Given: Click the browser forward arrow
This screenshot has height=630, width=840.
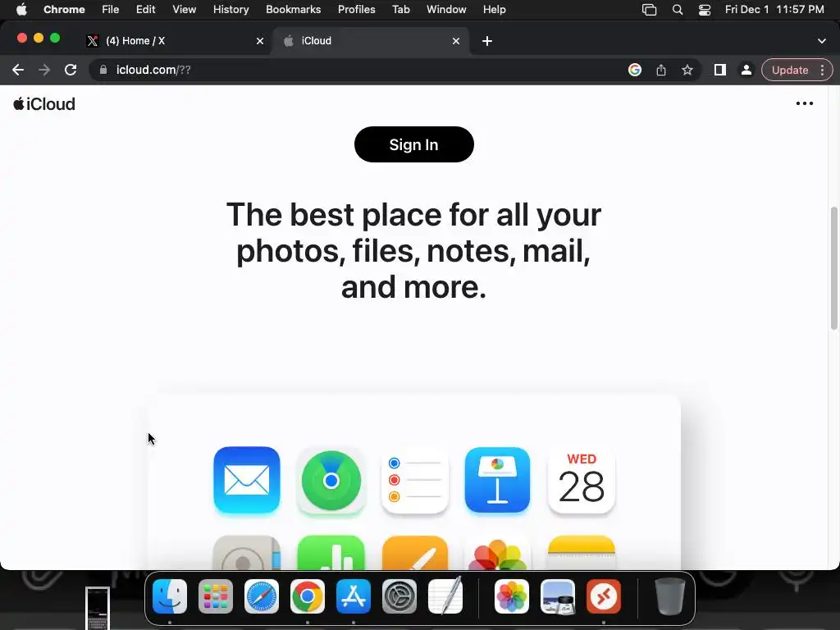Looking at the screenshot, I should (x=44, y=71).
